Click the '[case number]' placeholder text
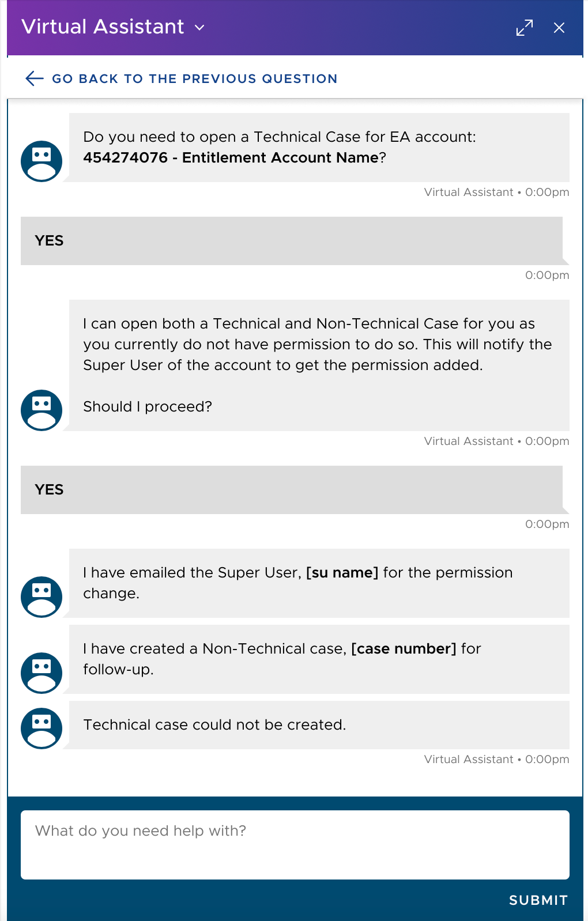This screenshot has height=921, width=588. click(x=404, y=649)
